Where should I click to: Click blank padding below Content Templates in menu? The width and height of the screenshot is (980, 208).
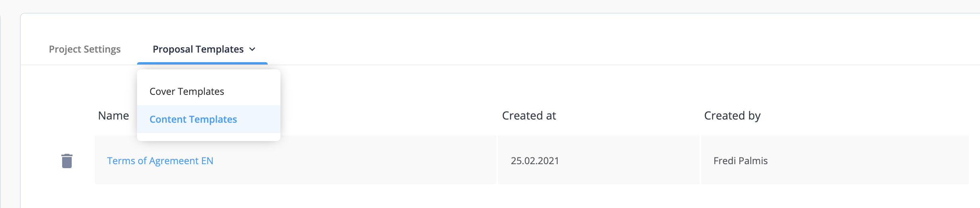[x=209, y=137]
